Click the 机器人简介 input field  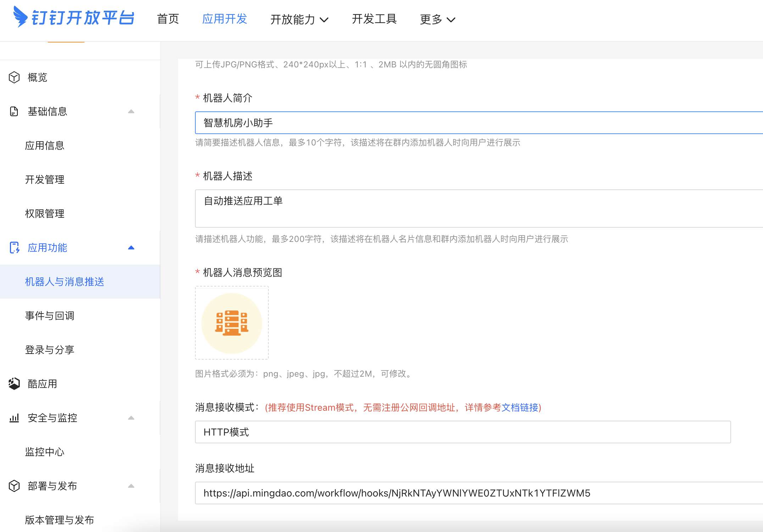coord(479,123)
